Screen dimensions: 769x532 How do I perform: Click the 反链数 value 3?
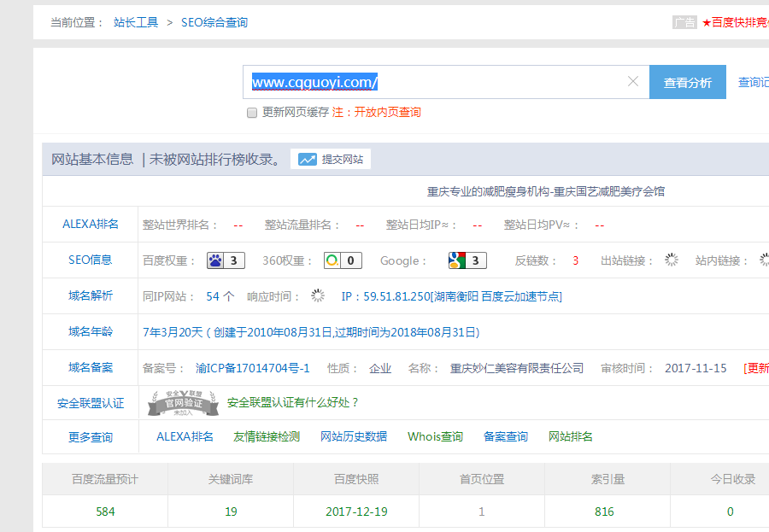[576, 260]
